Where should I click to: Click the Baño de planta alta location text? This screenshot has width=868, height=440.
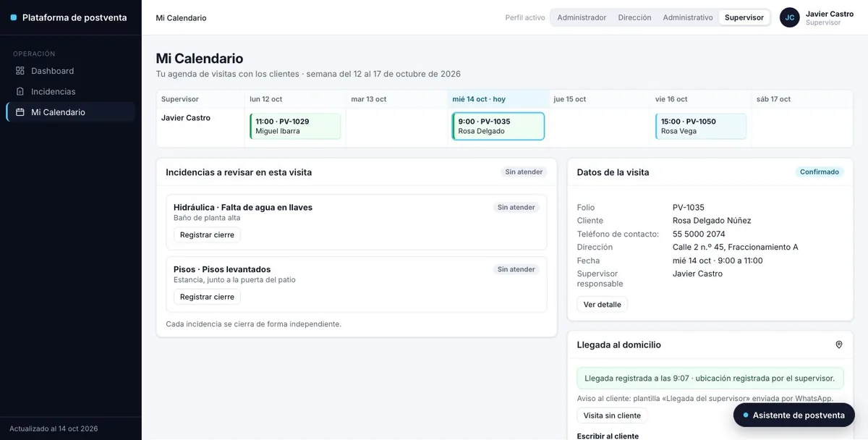[207, 218]
